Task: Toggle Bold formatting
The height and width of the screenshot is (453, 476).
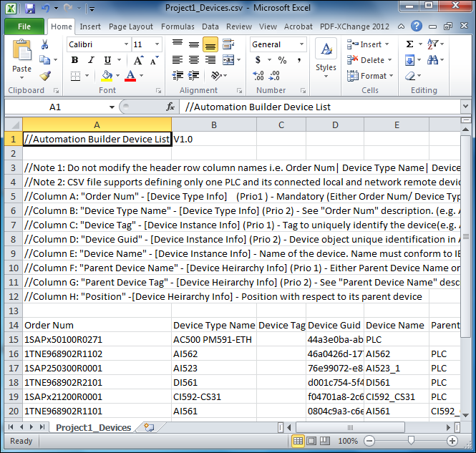Action: (74, 60)
